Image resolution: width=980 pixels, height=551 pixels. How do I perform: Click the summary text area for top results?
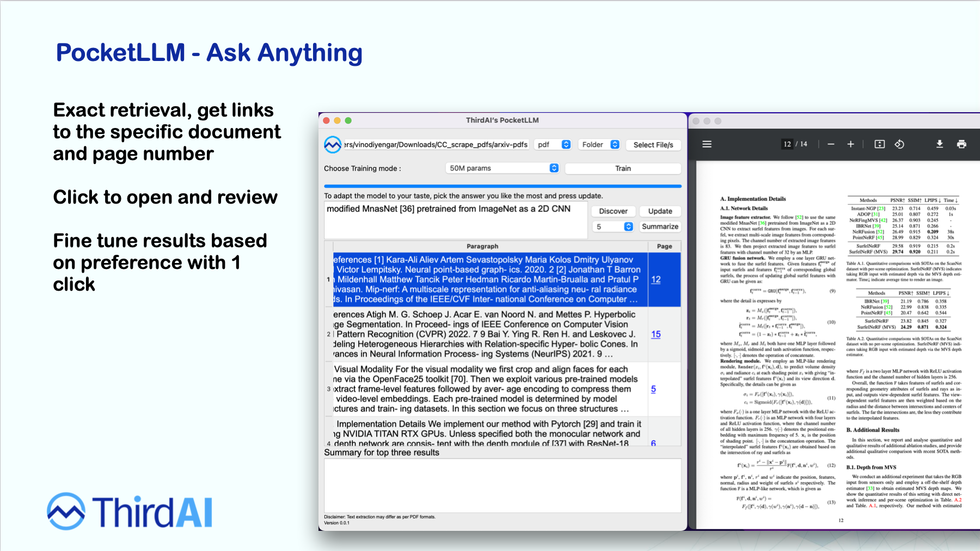503,486
